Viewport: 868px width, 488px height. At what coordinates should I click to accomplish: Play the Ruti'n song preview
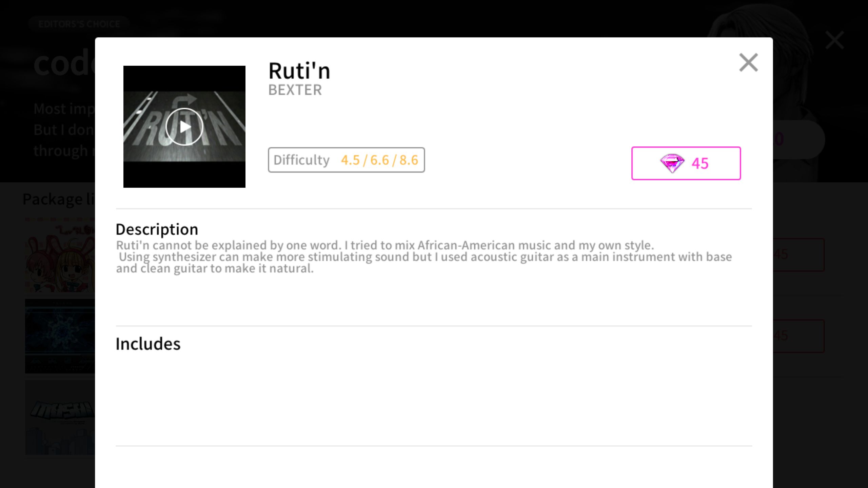point(184,127)
